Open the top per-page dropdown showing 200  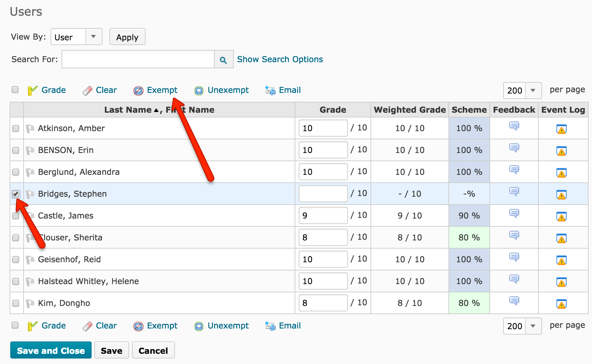point(532,90)
